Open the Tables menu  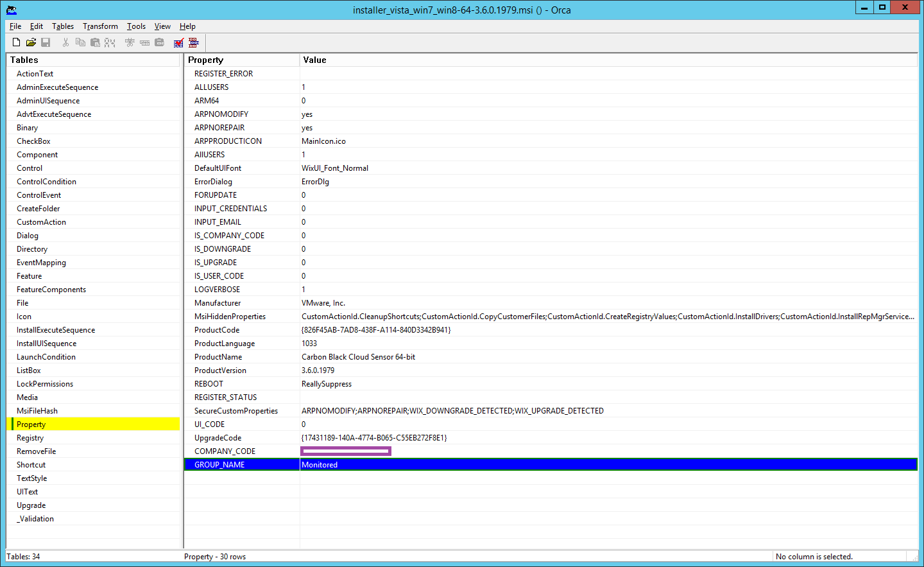click(63, 26)
